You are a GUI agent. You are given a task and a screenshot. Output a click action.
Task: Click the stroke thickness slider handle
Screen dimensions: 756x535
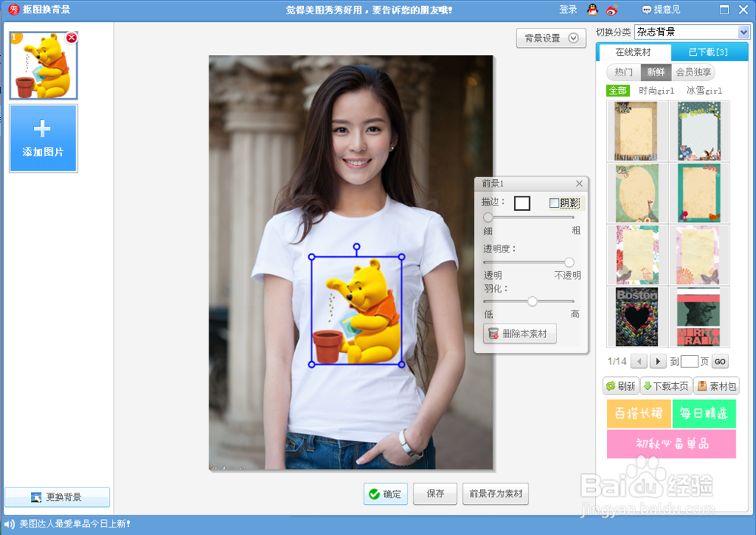click(488, 217)
